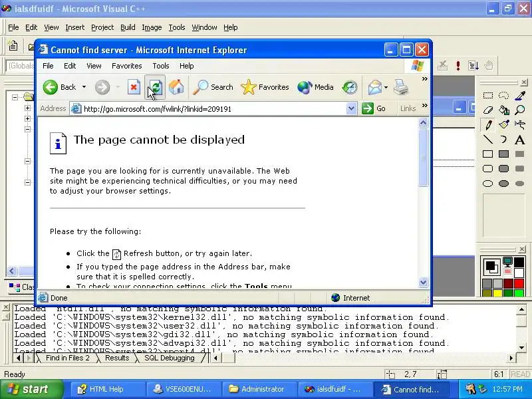Click the New Text File icon in Visual C++
532x399 pixels.
tap(13, 46)
